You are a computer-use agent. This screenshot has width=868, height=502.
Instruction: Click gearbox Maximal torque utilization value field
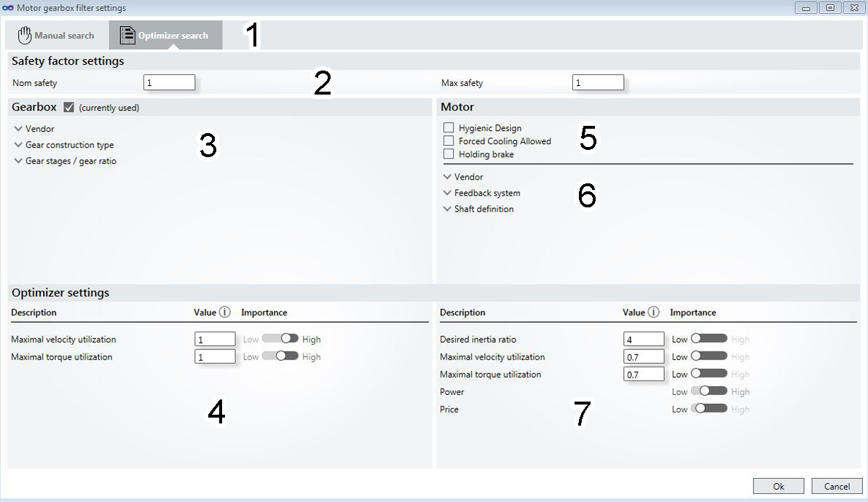click(215, 357)
